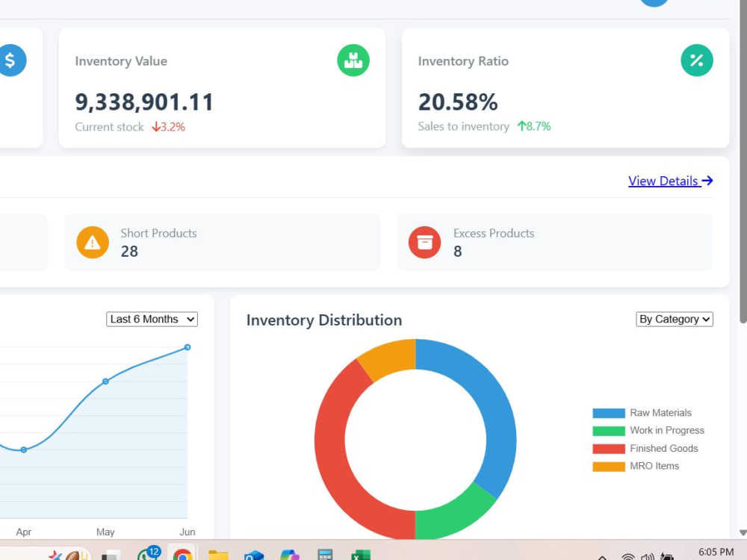
Task: Click the Excess Products count 8
Action: (457, 252)
